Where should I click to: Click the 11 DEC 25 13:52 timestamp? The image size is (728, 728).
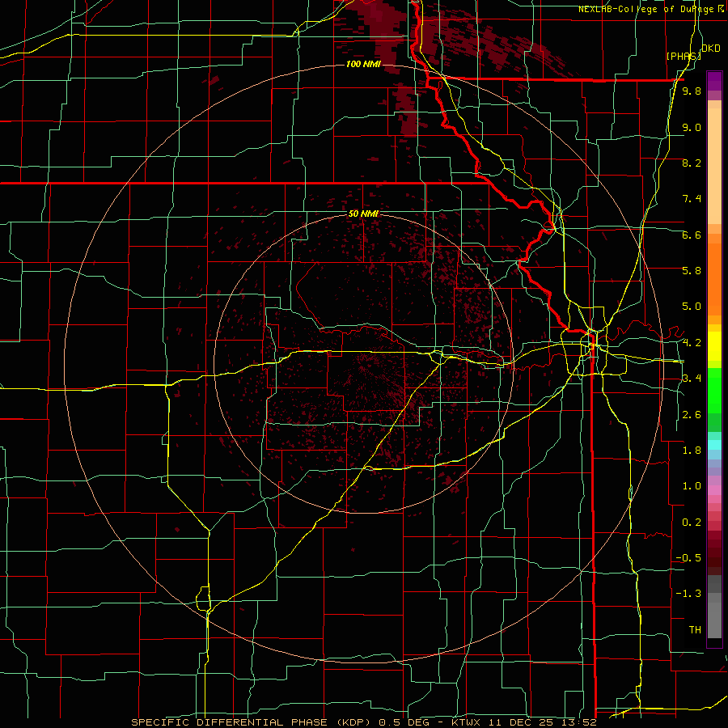click(542, 722)
